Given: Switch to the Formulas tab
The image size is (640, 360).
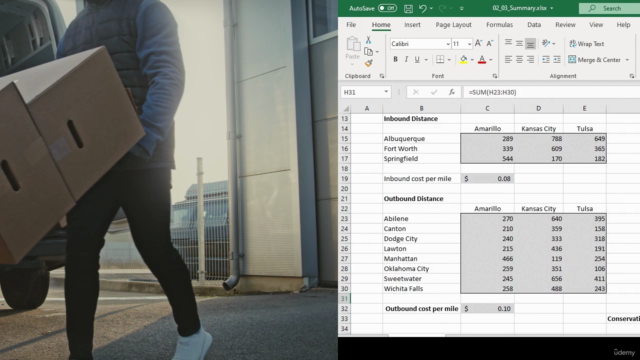Looking at the screenshot, I should pos(499,25).
